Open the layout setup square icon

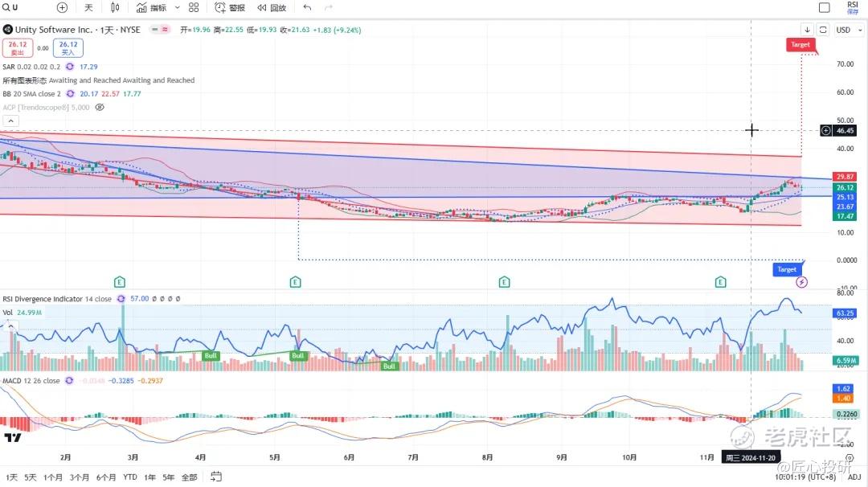point(825,7)
